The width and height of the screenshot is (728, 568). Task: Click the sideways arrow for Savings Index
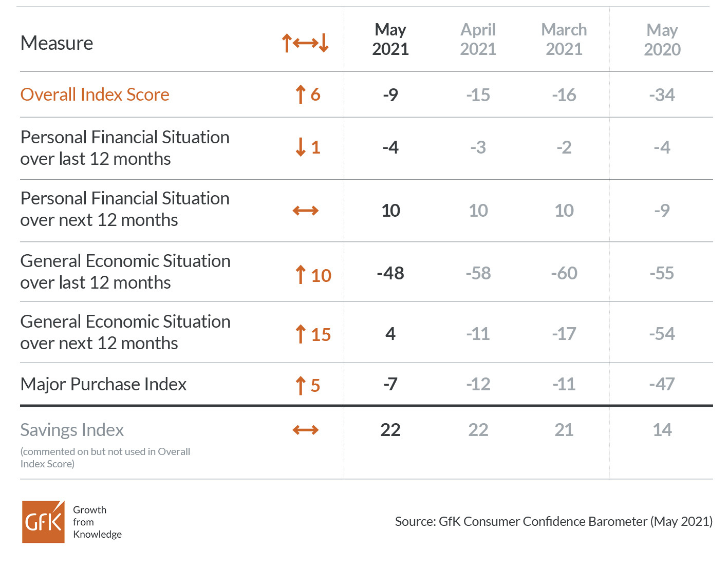click(306, 430)
